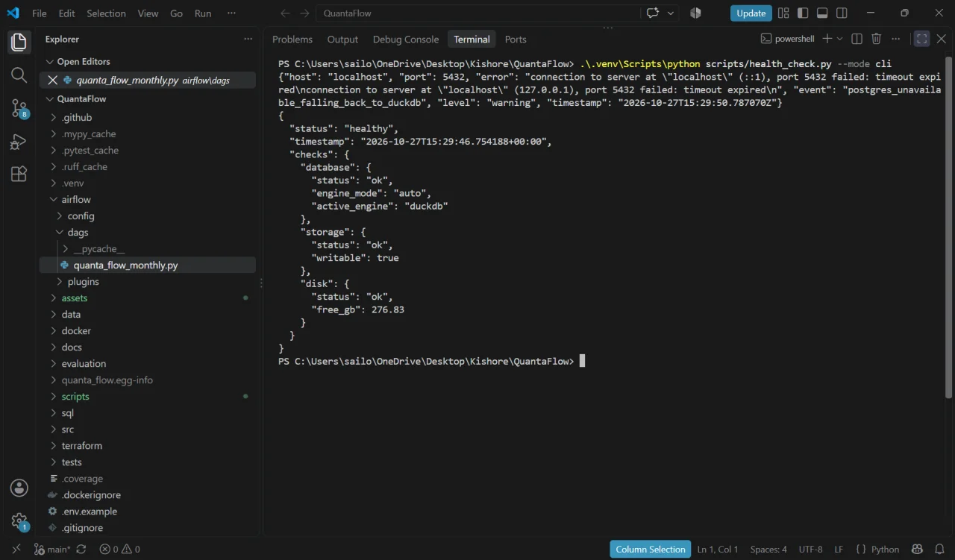Screen dimensions: 955x560
Task: Add a new terminal with plus icon
Action: pos(827,39)
